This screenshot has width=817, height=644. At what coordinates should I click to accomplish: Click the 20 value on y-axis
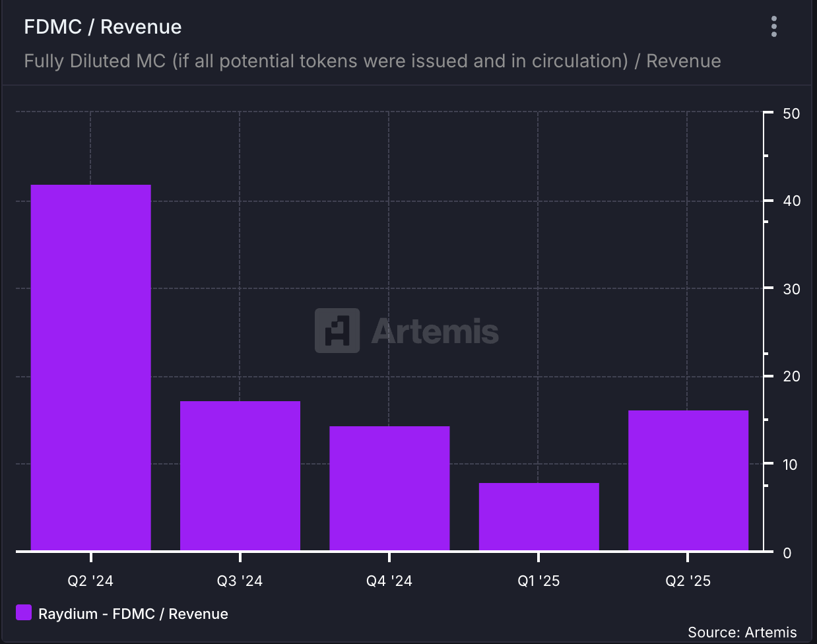(x=791, y=376)
